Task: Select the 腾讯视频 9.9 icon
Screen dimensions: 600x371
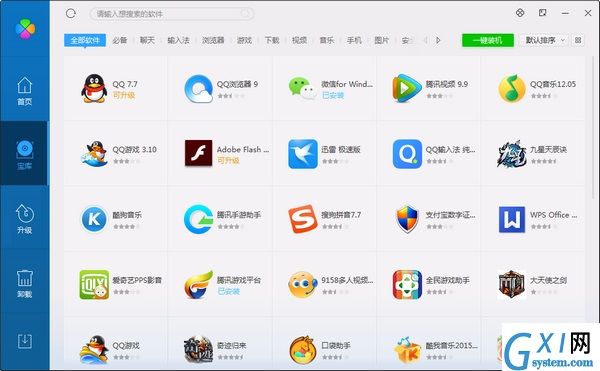Action: tap(407, 89)
